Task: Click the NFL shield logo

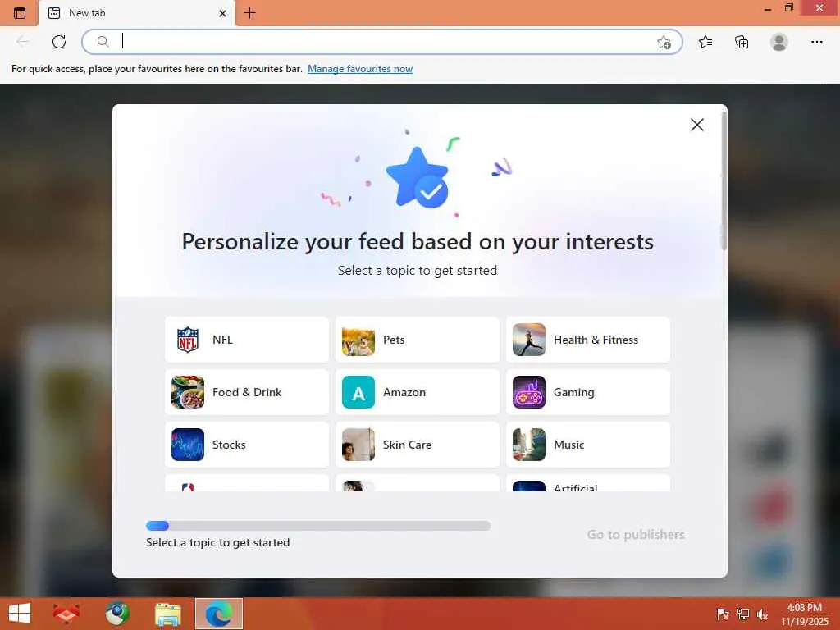Action: coord(188,340)
